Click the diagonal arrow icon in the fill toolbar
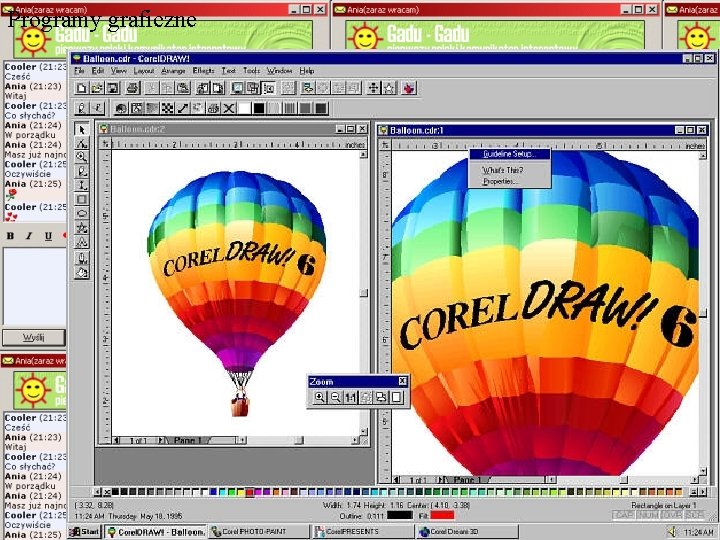Viewport: 720px width, 540px height. [x=183, y=108]
